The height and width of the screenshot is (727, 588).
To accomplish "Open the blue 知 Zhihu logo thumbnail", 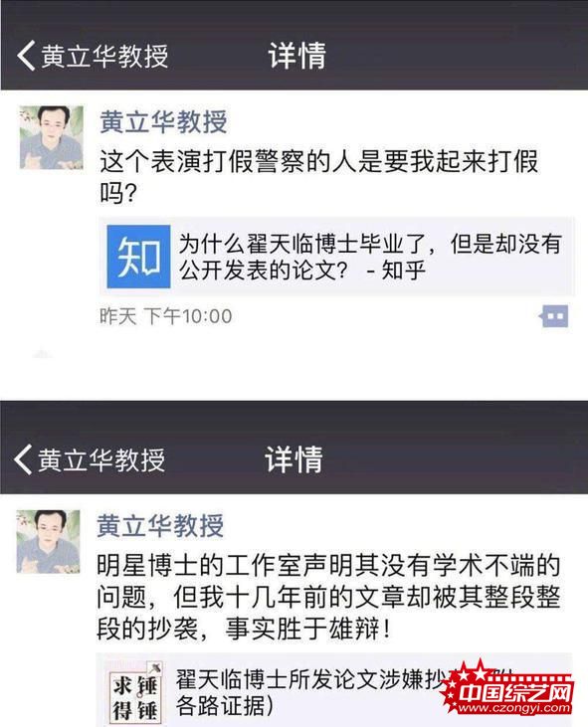I will (x=138, y=257).
